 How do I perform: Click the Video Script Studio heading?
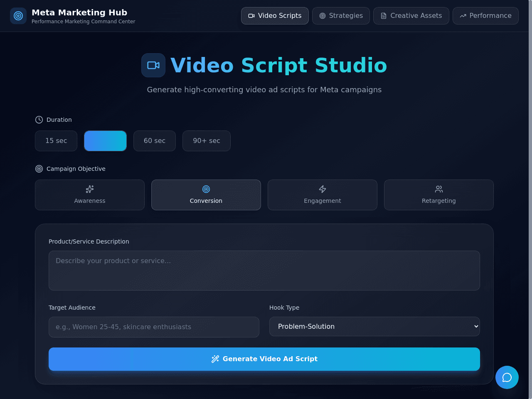[279, 65]
